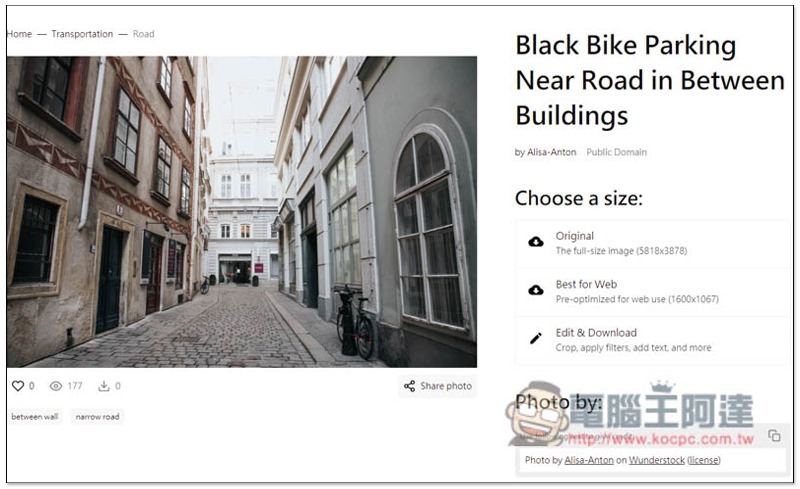This screenshot has height=489, width=800.
Task: Choose Best for Web size option
Action: (x=652, y=291)
